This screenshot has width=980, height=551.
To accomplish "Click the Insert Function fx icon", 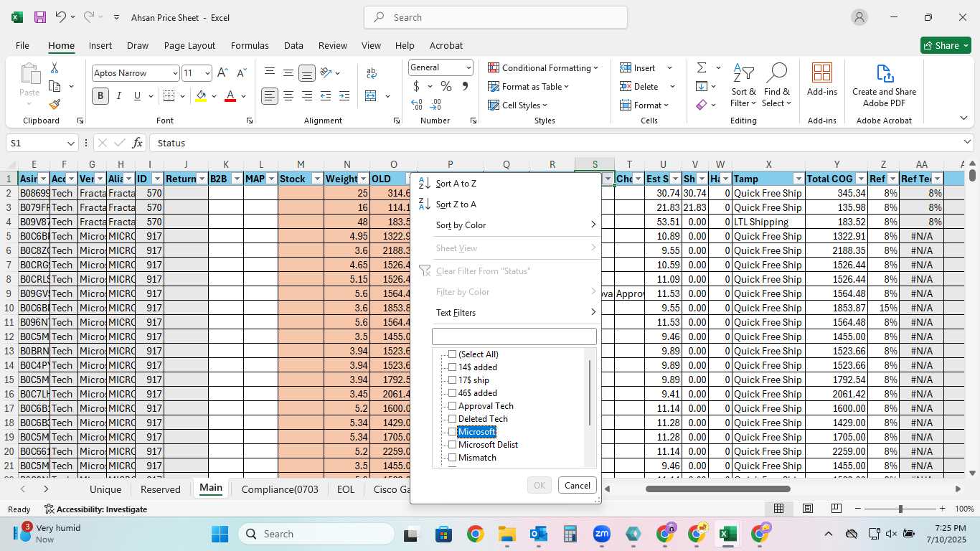I will click(x=138, y=143).
